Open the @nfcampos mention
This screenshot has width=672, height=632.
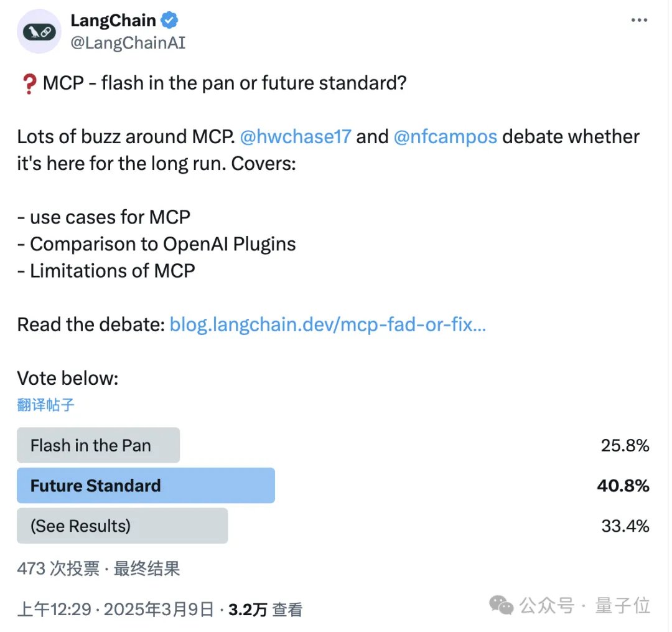point(445,137)
